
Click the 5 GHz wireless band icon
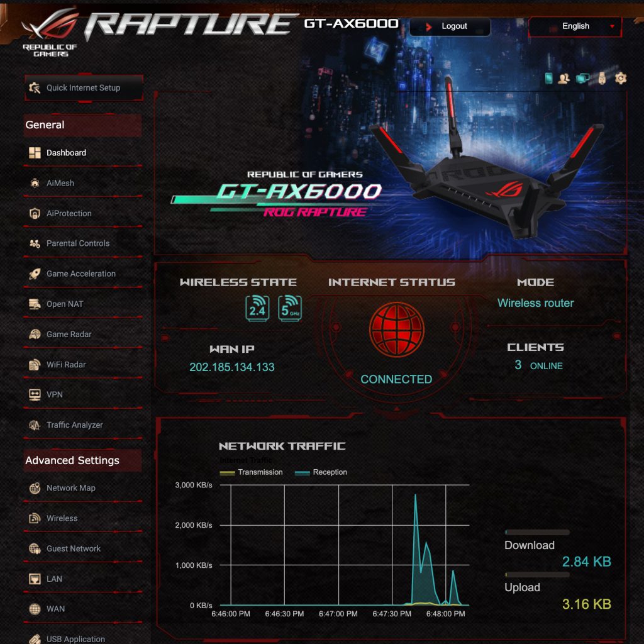[x=289, y=308]
